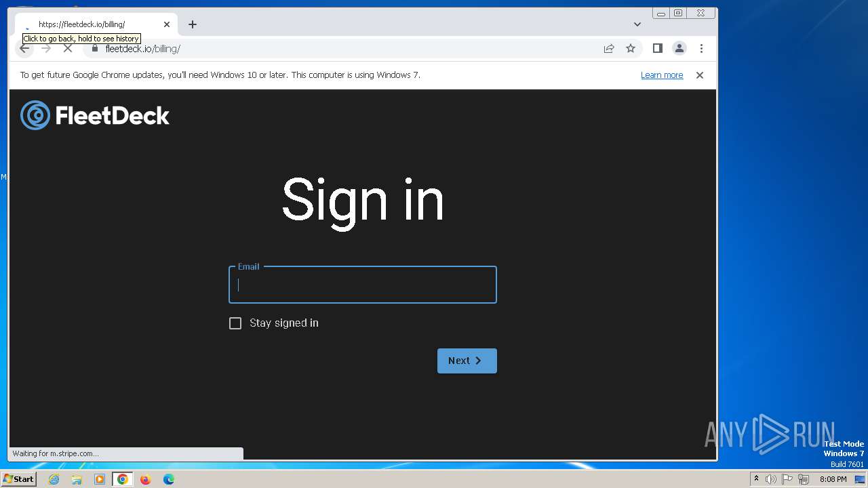Focus the Email input field
Screen dimensions: 868x488
tap(363, 285)
